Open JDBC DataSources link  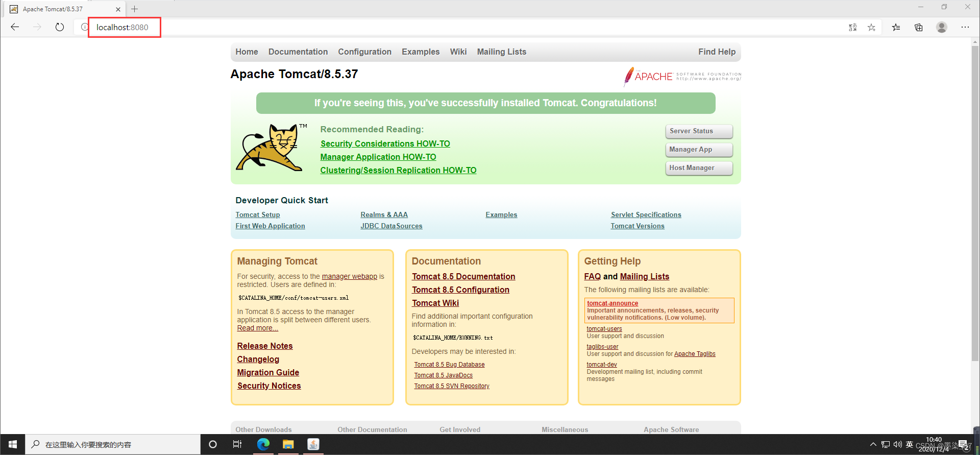coord(391,226)
